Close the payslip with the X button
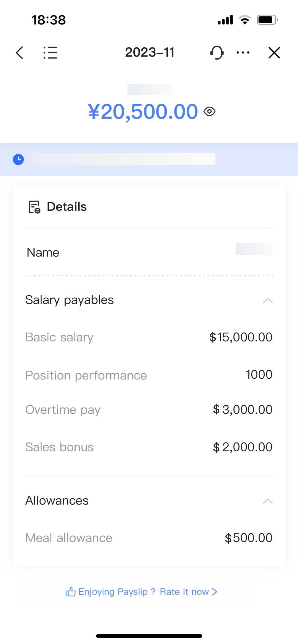This screenshot has width=298, height=644. [x=274, y=53]
